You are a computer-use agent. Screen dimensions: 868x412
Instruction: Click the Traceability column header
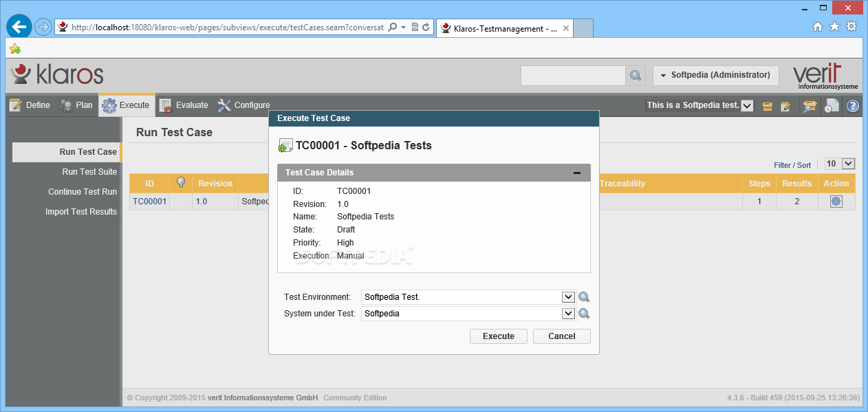[x=622, y=184]
